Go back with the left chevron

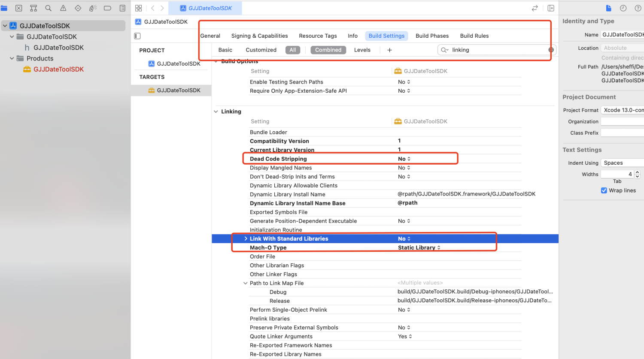[x=153, y=8]
